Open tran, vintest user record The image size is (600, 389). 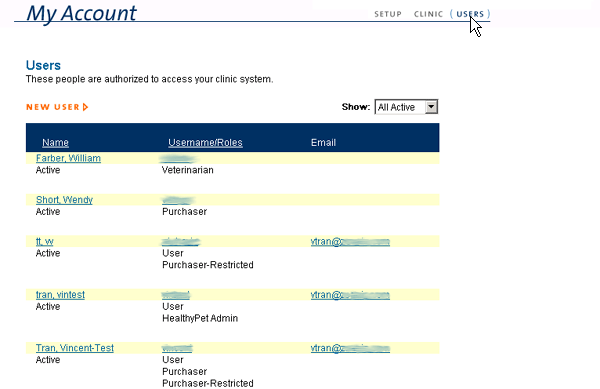pyautogui.click(x=60, y=295)
